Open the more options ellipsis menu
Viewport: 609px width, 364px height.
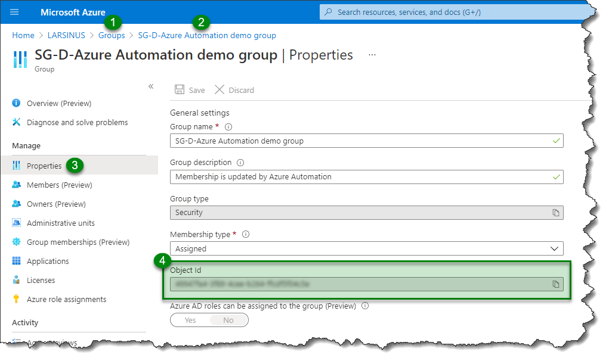pos(372,55)
